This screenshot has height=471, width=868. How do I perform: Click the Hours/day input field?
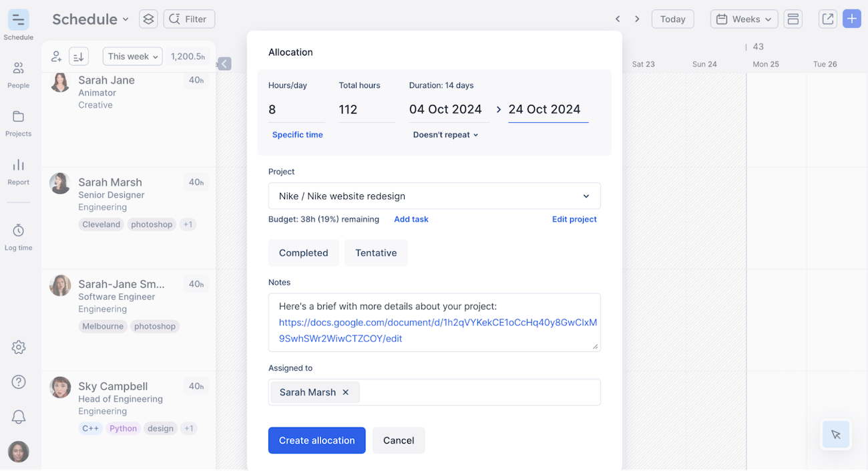pos(296,110)
